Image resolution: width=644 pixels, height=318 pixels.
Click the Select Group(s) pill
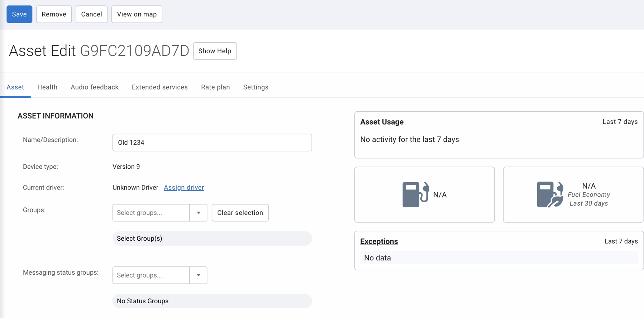pyautogui.click(x=212, y=238)
